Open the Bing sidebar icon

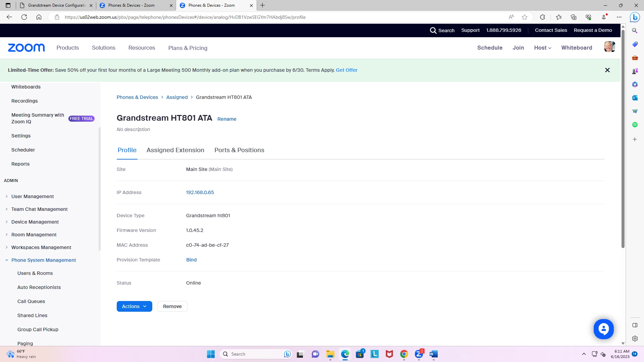click(x=634, y=17)
